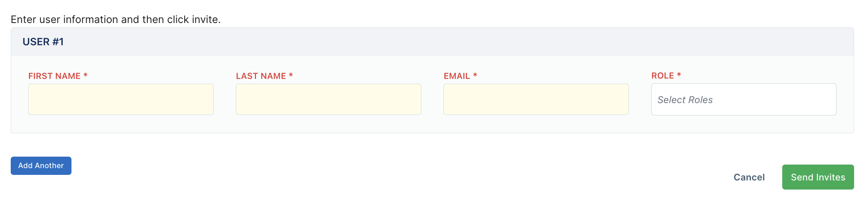Screen dimensions: 868x207
Task: Click the gray USER #1 header bar
Action: (x=432, y=42)
